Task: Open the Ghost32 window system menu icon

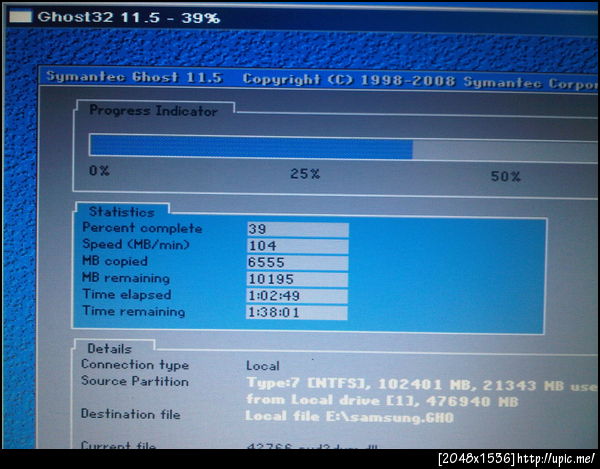Action: click(20, 16)
